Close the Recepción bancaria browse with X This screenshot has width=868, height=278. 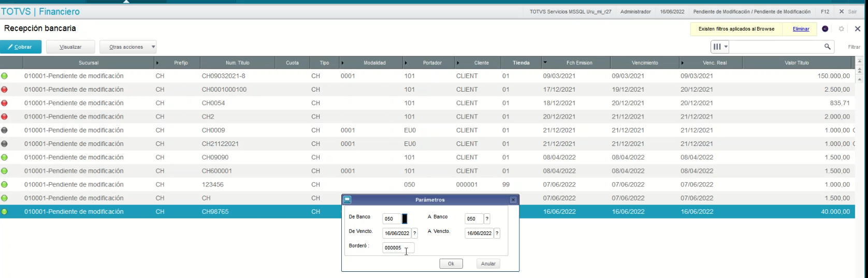coord(858,29)
